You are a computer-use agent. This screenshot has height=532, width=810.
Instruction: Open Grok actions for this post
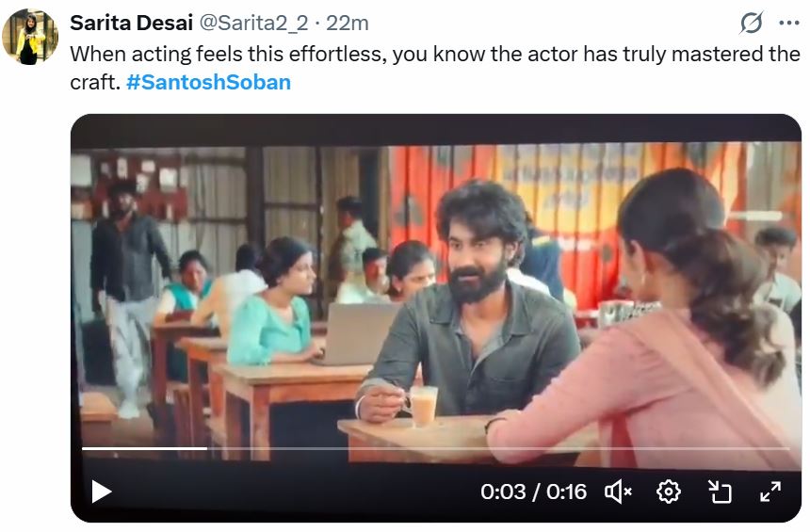751,23
